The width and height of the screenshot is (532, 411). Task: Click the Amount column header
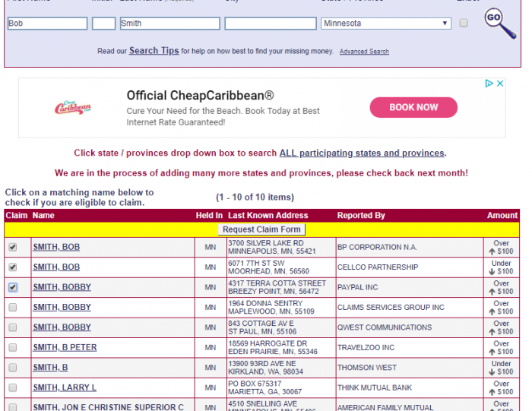[502, 216]
